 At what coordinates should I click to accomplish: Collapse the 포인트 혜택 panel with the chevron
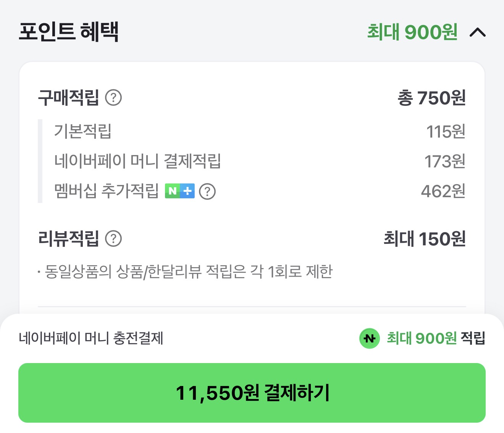pyautogui.click(x=478, y=32)
